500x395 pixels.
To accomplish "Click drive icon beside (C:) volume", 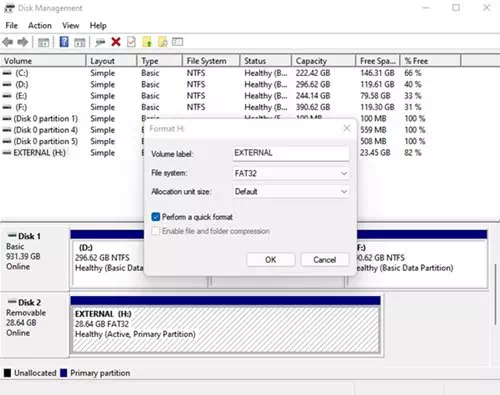I will (7, 73).
